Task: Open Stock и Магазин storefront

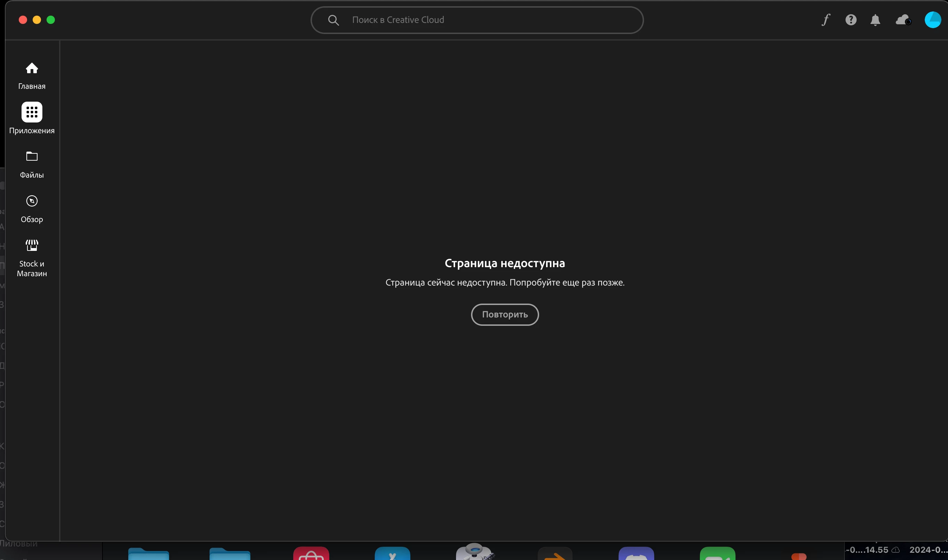Action: click(32, 245)
